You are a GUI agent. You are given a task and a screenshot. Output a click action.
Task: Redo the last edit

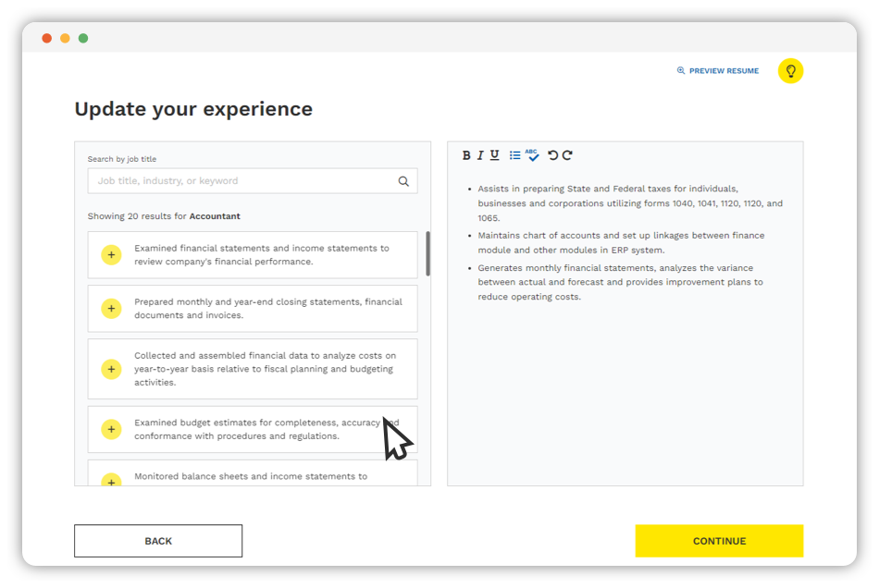(567, 154)
